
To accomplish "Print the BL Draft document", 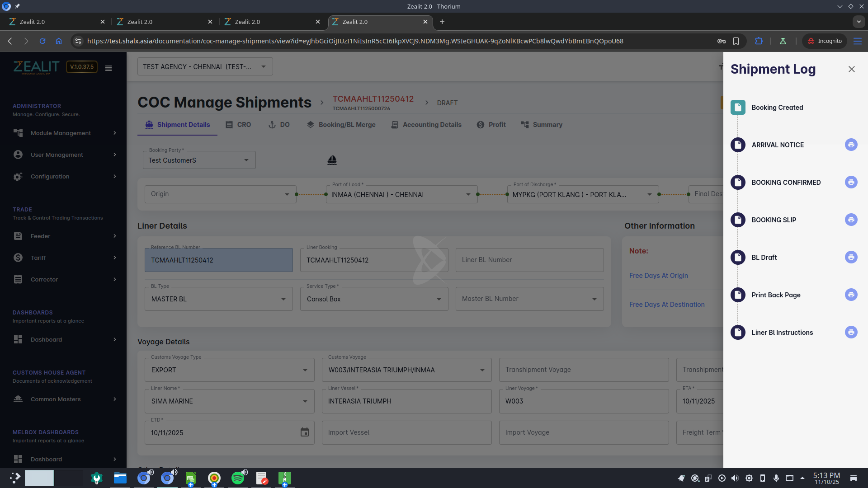I will tap(851, 257).
